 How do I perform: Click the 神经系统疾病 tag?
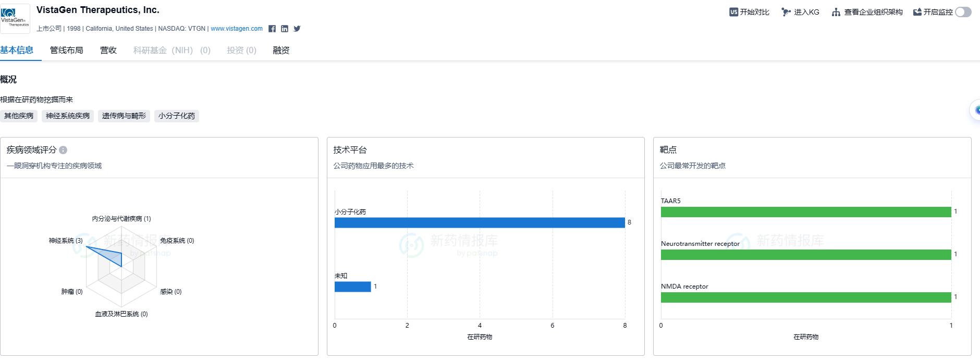(68, 116)
